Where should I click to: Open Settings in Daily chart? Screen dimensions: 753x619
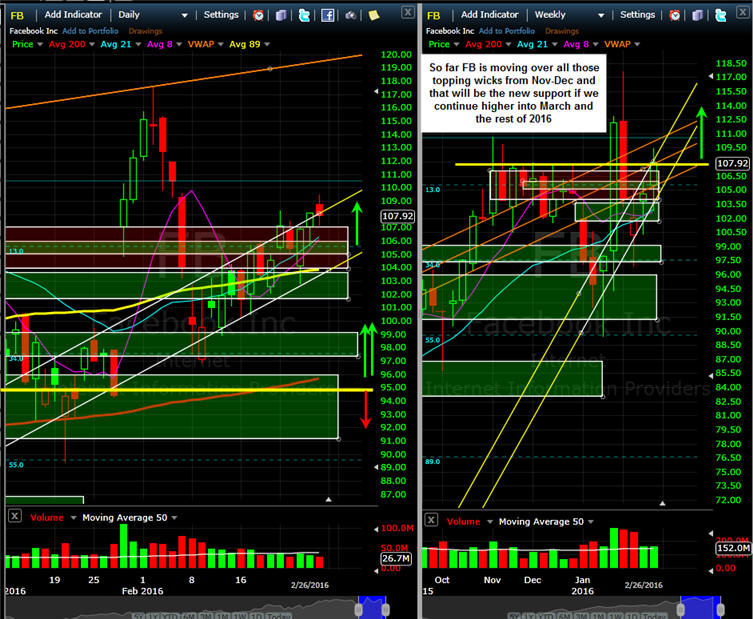(x=221, y=15)
